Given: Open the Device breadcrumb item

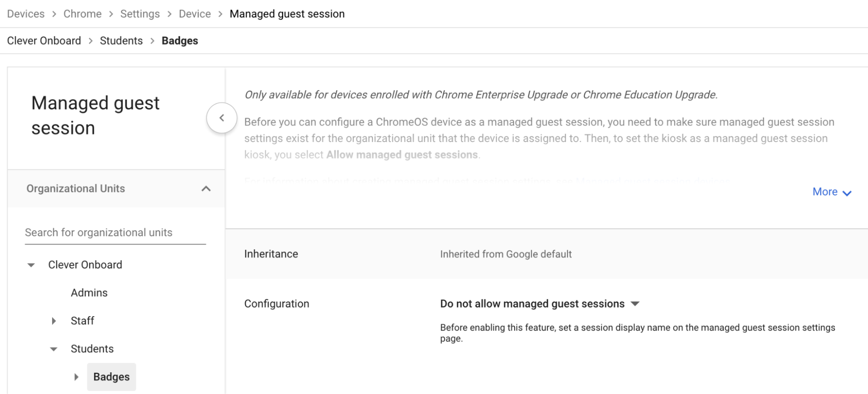Looking at the screenshot, I should pos(195,13).
